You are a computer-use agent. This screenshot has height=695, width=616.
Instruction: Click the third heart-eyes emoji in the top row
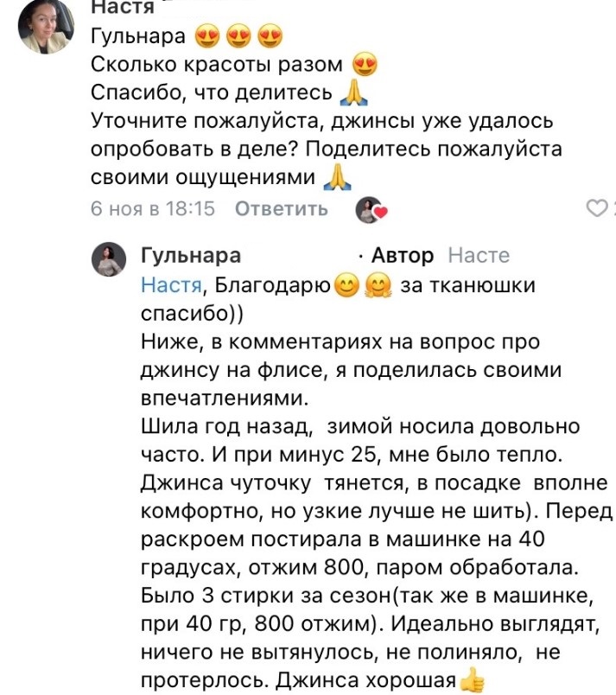(269, 35)
